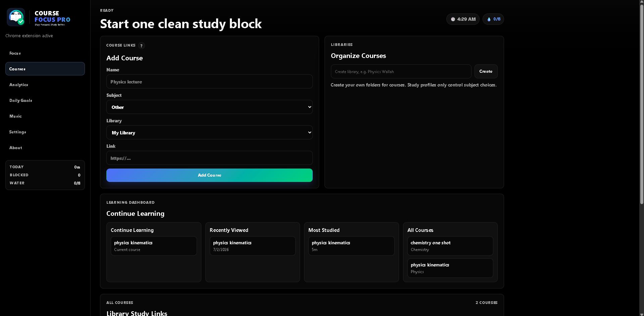Click the Create library name field

(401, 71)
